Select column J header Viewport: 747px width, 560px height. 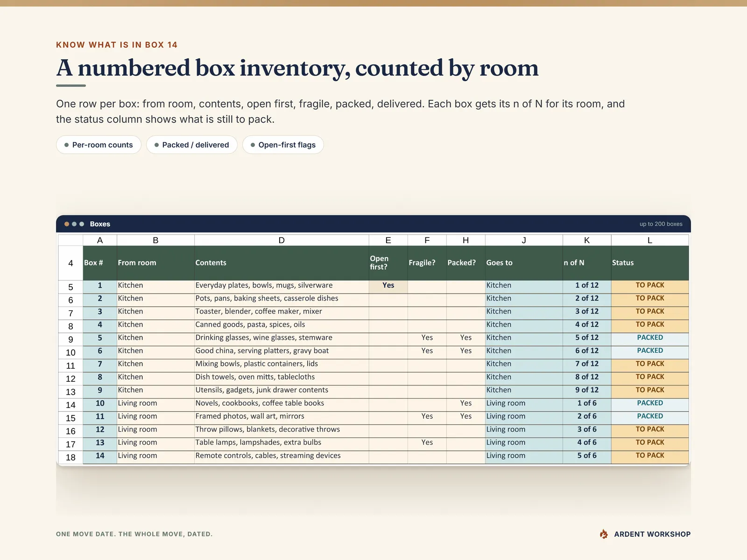tap(524, 240)
